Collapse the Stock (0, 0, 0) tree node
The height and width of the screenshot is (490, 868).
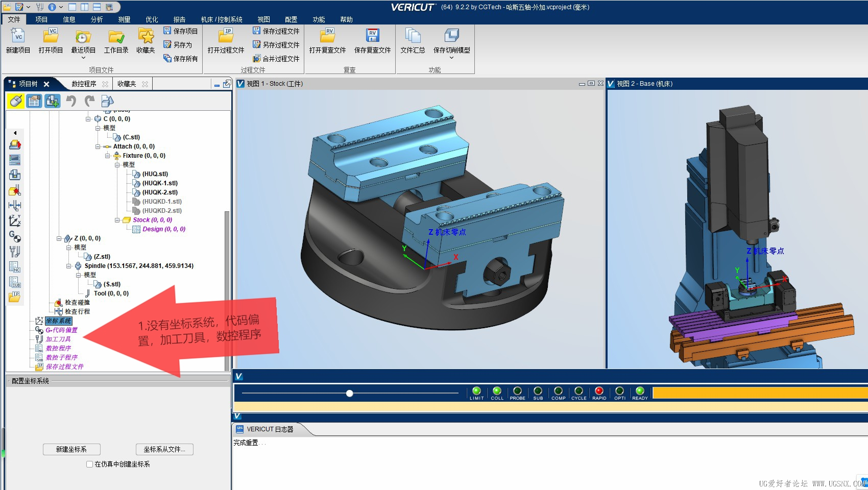[117, 220]
